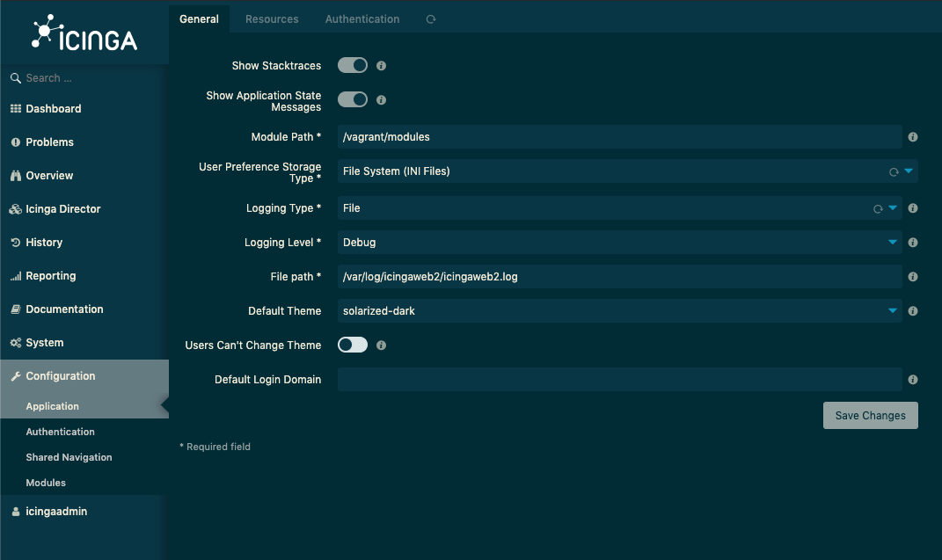The image size is (942, 560).
Task: Toggle Show Application State Messages off
Action: pyautogui.click(x=353, y=99)
